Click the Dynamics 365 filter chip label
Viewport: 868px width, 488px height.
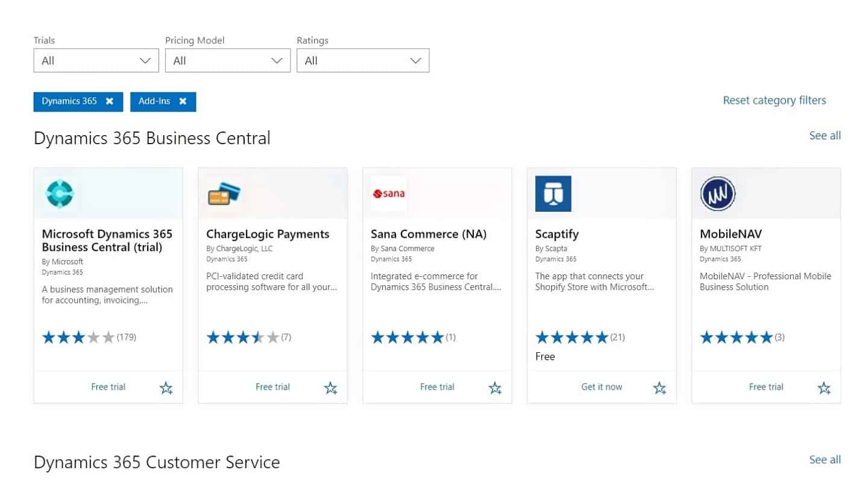pyautogui.click(x=69, y=101)
